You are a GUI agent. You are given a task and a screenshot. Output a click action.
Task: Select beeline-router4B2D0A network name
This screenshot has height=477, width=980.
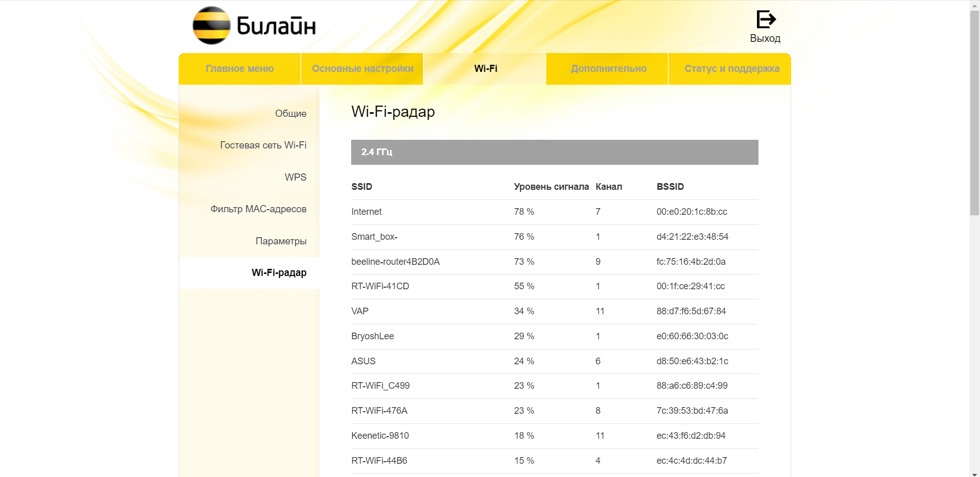click(x=395, y=262)
